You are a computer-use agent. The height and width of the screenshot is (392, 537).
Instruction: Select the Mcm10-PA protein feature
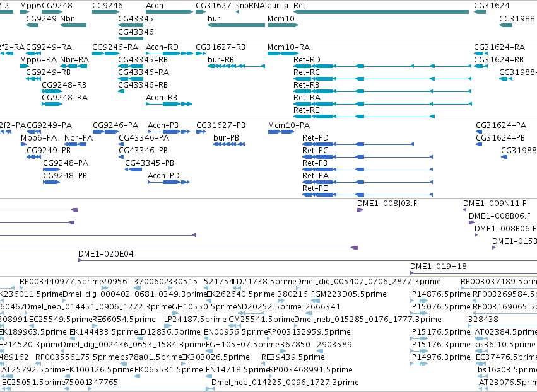pyautogui.click(x=281, y=132)
